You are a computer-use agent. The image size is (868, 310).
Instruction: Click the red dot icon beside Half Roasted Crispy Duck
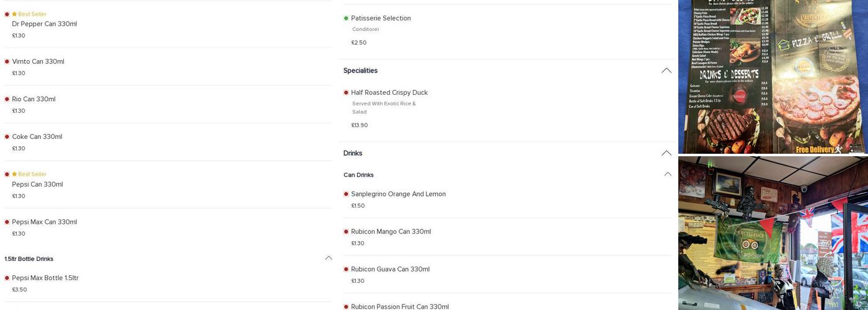(x=346, y=92)
